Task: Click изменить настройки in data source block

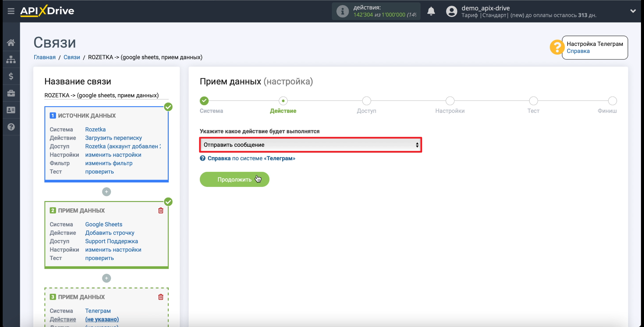Action: [x=113, y=155]
